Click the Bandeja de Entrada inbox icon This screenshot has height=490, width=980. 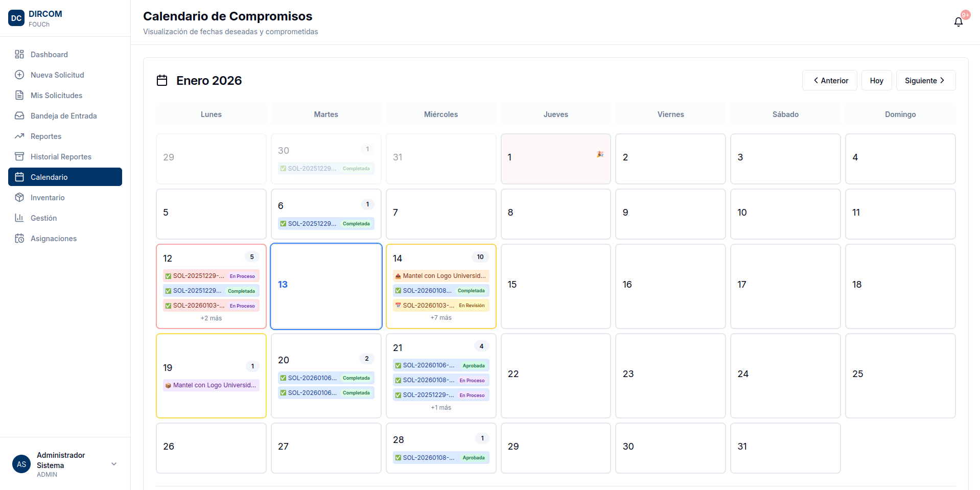pos(19,115)
